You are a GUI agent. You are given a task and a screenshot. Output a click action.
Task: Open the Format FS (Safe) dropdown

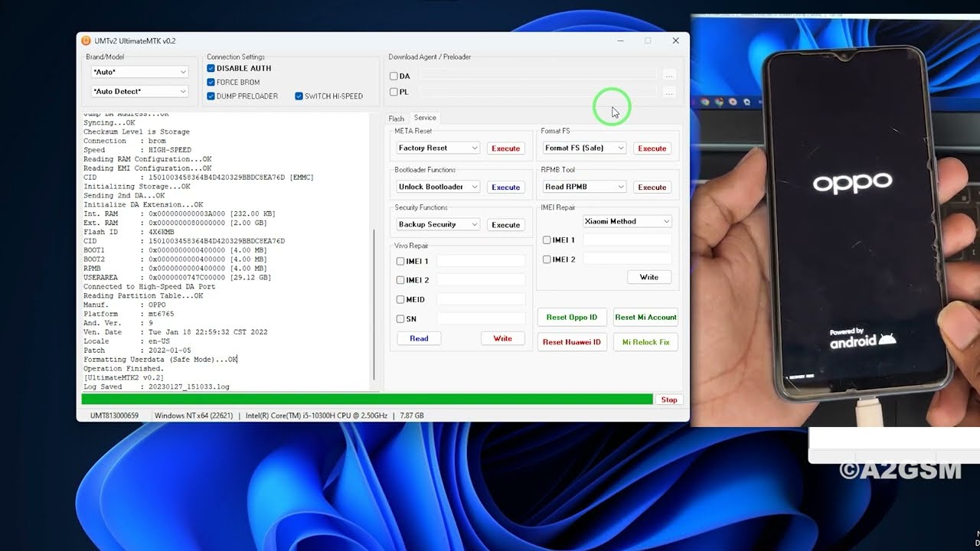(584, 148)
